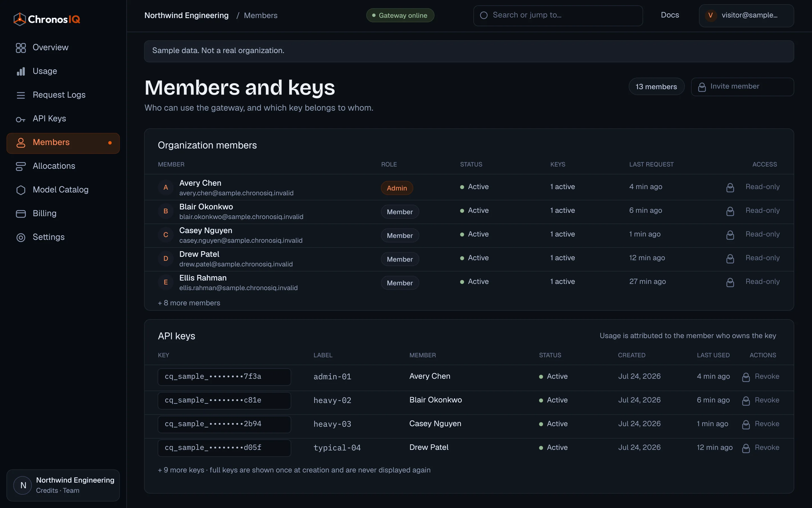Image resolution: width=812 pixels, height=508 pixels.
Task: Click the Allocations sidebar icon
Action: pos(21,166)
